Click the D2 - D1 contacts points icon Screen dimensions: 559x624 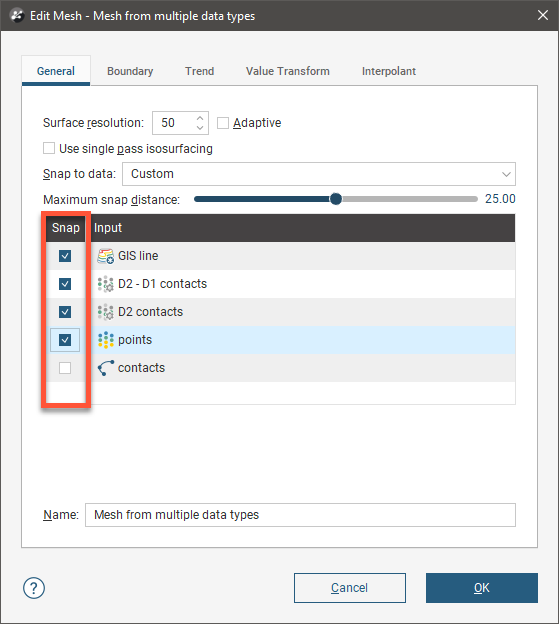click(105, 284)
